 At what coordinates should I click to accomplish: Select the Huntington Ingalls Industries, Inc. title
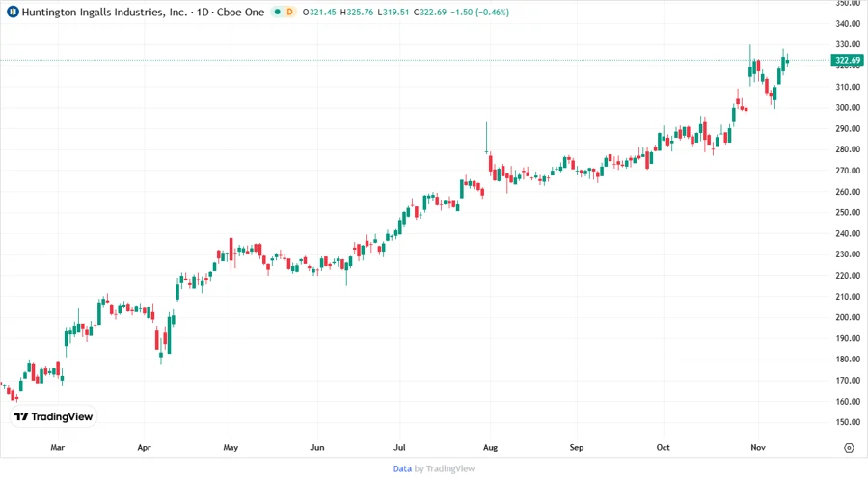point(104,12)
